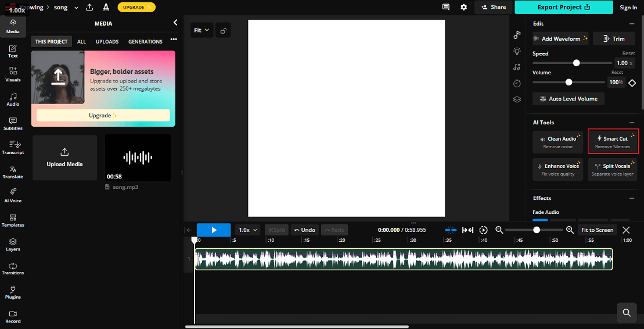Click Sign In link
Screen dimensions: 644x329
[628, 8]
